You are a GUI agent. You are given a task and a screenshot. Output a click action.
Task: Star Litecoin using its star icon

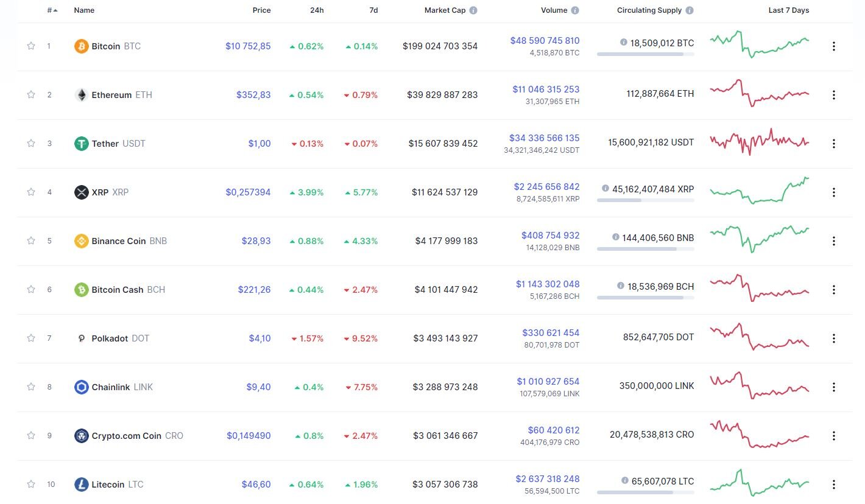31,484
